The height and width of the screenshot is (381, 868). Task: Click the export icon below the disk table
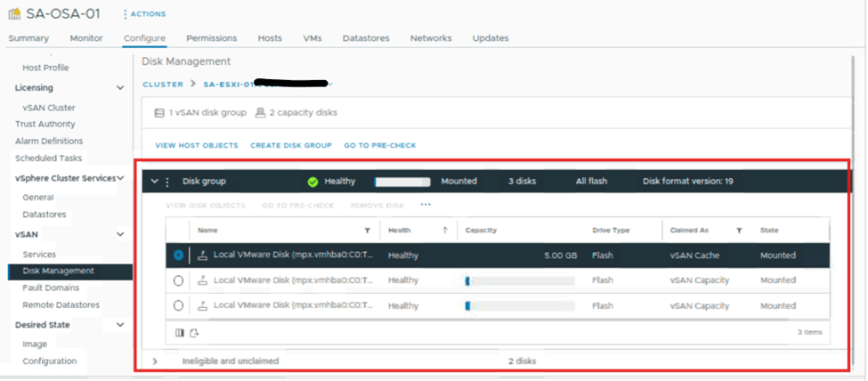pyautogui.click(x=194, y=332)
